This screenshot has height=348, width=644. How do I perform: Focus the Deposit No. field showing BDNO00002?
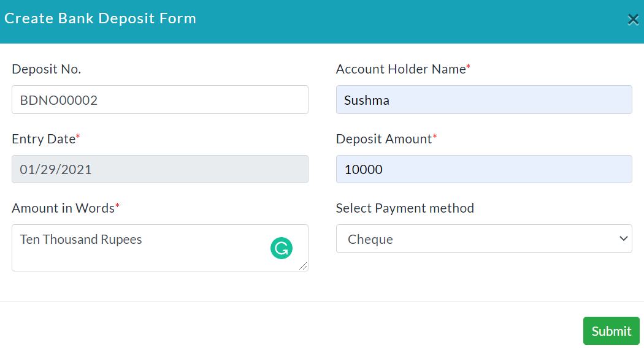pos(159,100)
